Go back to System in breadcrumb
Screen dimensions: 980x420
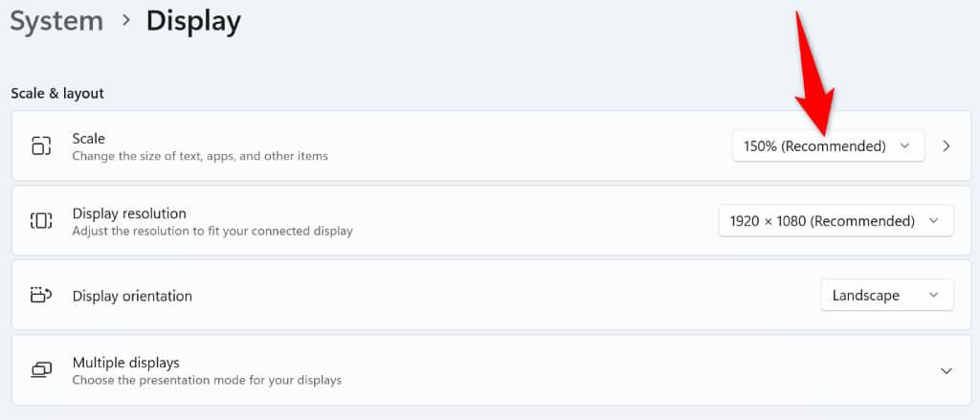(x=55, y=21)
